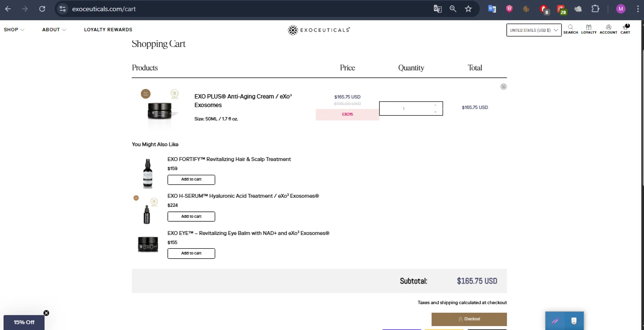The image size is (644, 330).
Task: Click the browser forward arrow
Action: pyautogui.click(x=25, y=9)
